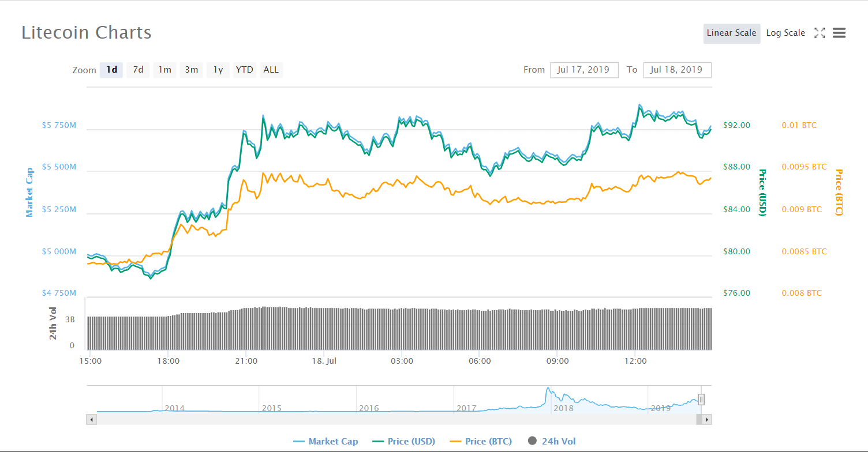Viewport: 868px width, 452px height.
Task: Set zoom range to 1y
Action: (218, 70)
